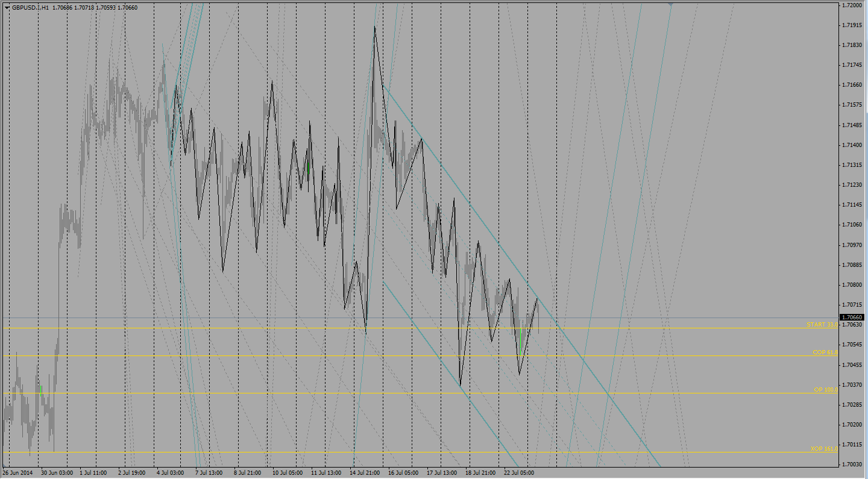Viewport: 868px width, 479px height.
Task: Click the 1.71400 price on the scale
Action: pos(852,145)
